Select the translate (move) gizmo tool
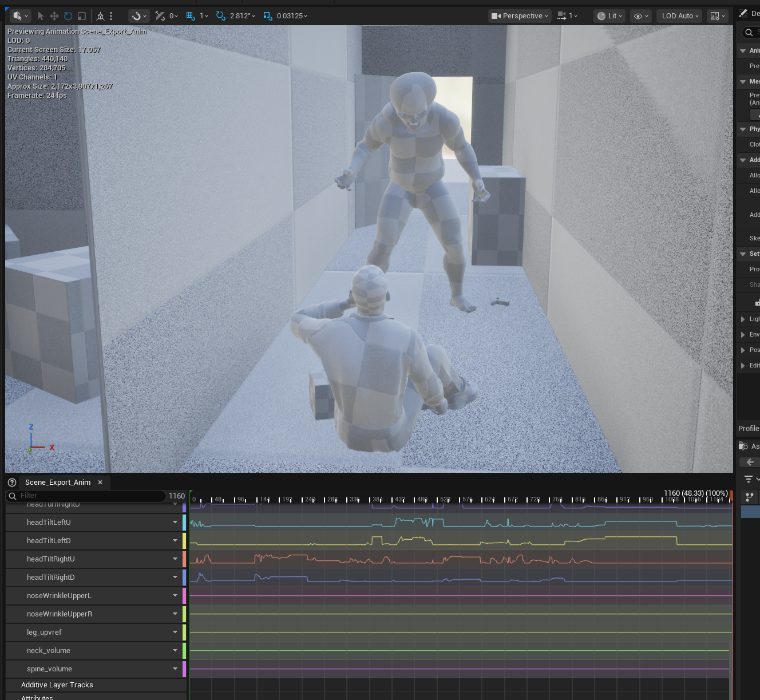 click(54, 16)
